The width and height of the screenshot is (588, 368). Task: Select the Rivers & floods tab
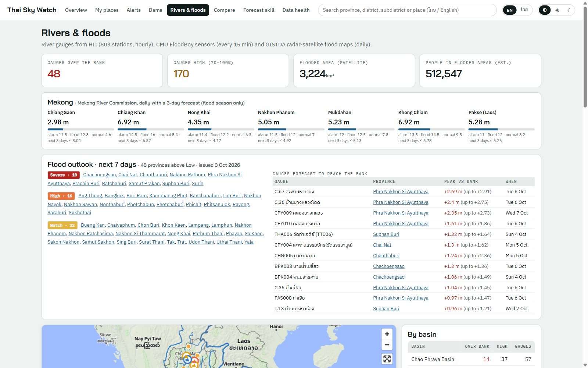tap(188, 10)
